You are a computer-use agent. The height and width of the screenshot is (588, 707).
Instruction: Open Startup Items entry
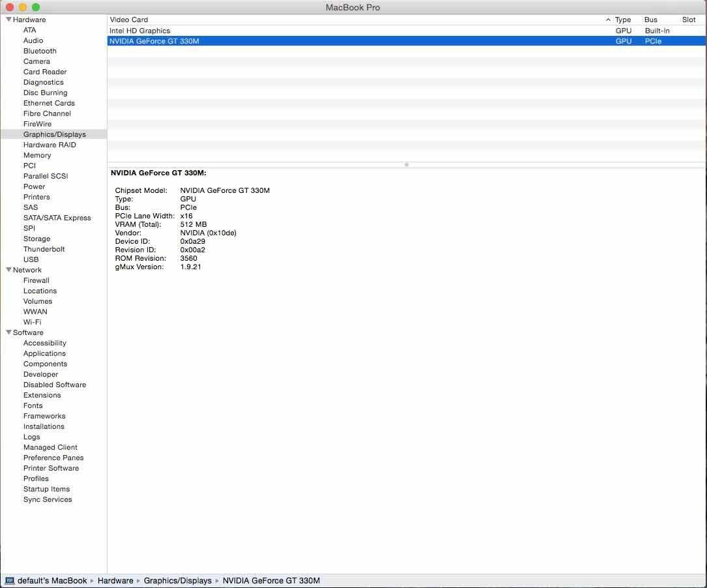(46, 489)
